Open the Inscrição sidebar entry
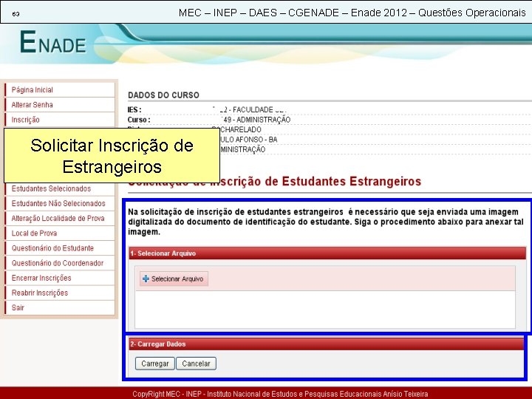This screenshot has height=399, width=532. [60, 120]
